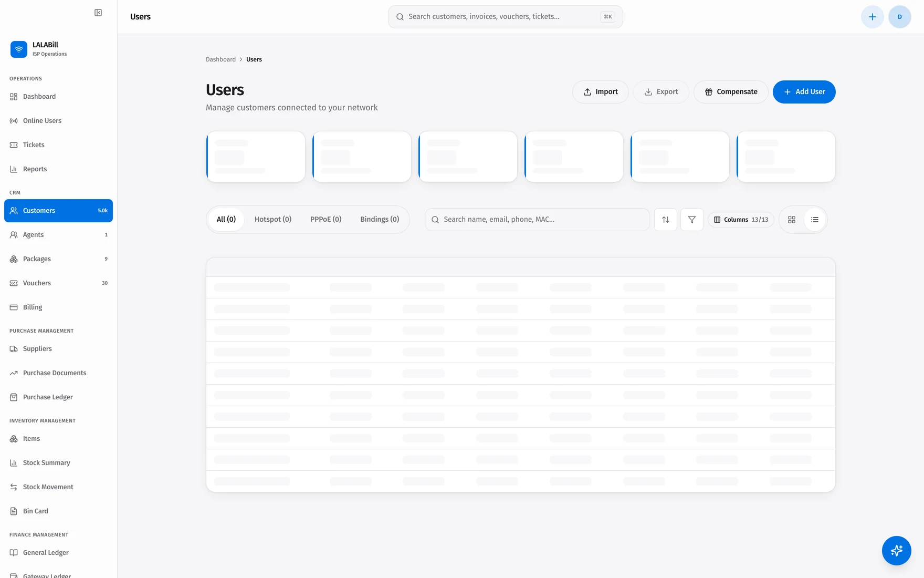Focus the global search field
Viewport: 924px width, 578px height.
(505, 17)
